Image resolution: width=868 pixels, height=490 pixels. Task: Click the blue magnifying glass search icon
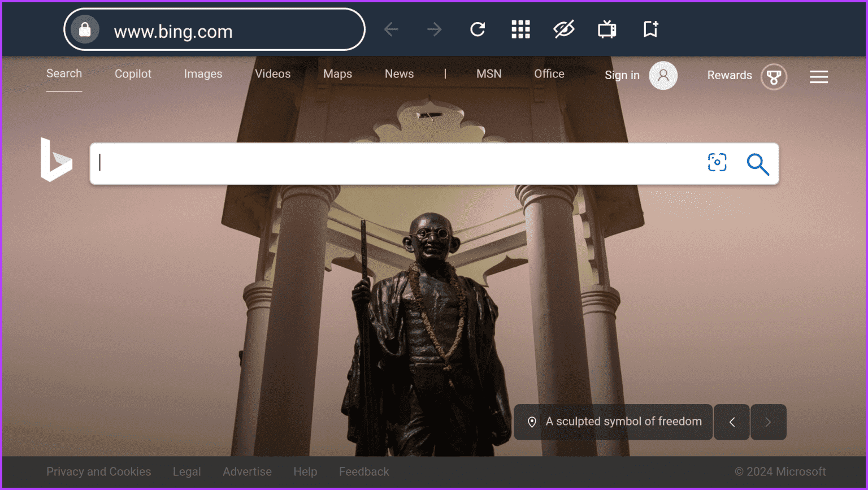[x=757, y=164]
